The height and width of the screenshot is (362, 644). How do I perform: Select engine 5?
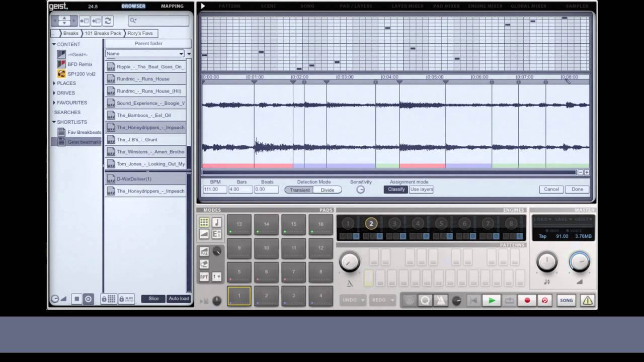pyautogui.click(x=441, y=224)
